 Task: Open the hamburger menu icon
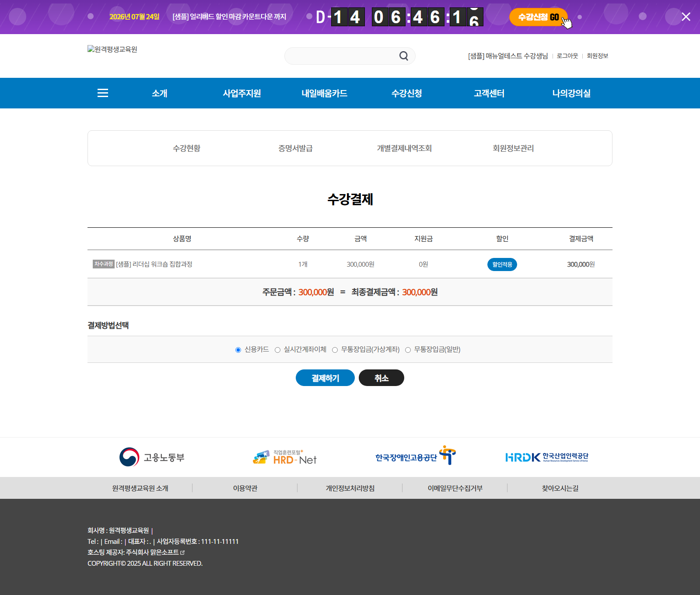pos(103,93)
